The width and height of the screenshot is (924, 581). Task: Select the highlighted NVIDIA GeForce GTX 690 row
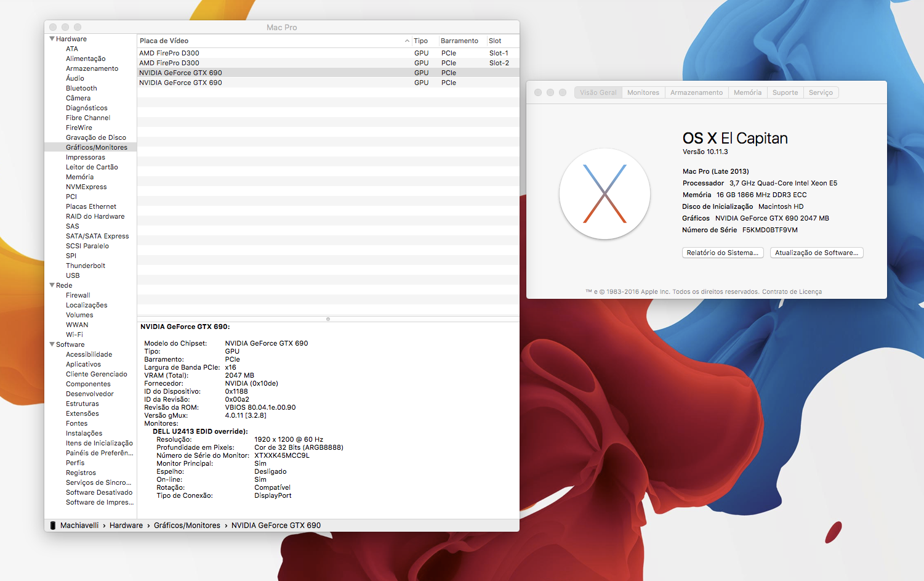pyautogui.click(x=328, y=73)
